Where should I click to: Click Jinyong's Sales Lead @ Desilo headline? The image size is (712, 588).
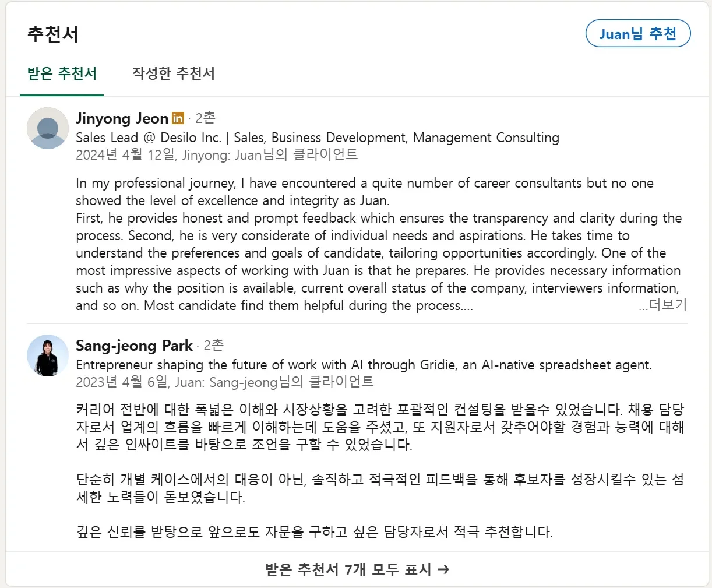[317, 138]
